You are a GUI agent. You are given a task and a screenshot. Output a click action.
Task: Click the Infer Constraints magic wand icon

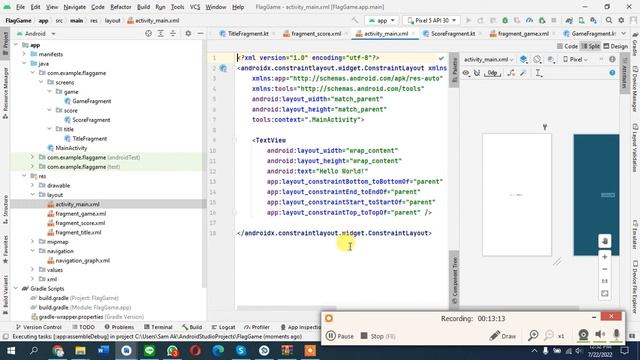[523, 73]
